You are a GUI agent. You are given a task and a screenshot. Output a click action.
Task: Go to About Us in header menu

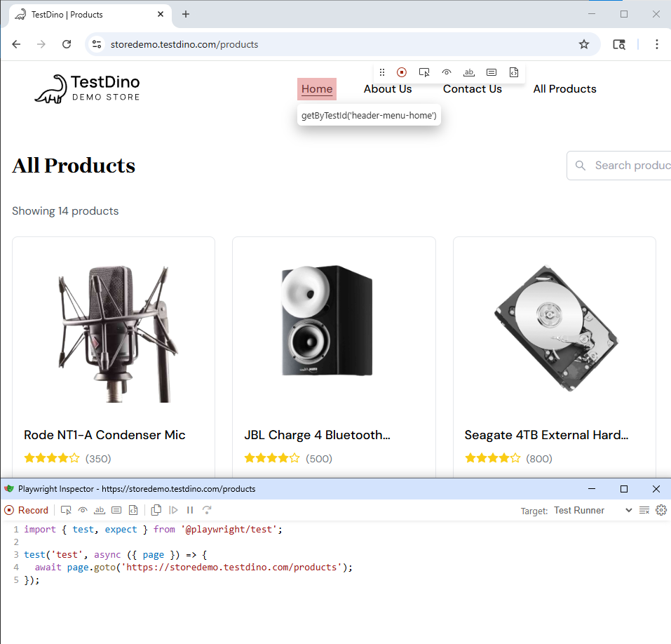pos(388,89)
